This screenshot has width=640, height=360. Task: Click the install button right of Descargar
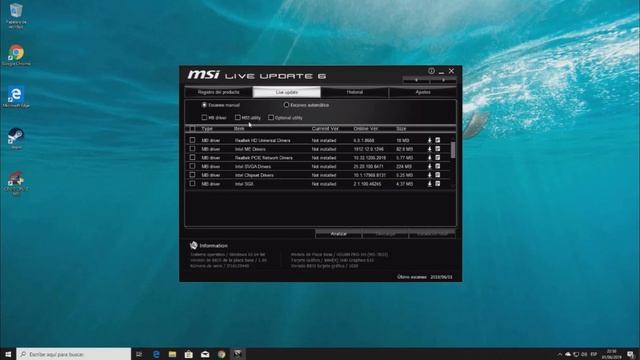click(x=432, y=234)
